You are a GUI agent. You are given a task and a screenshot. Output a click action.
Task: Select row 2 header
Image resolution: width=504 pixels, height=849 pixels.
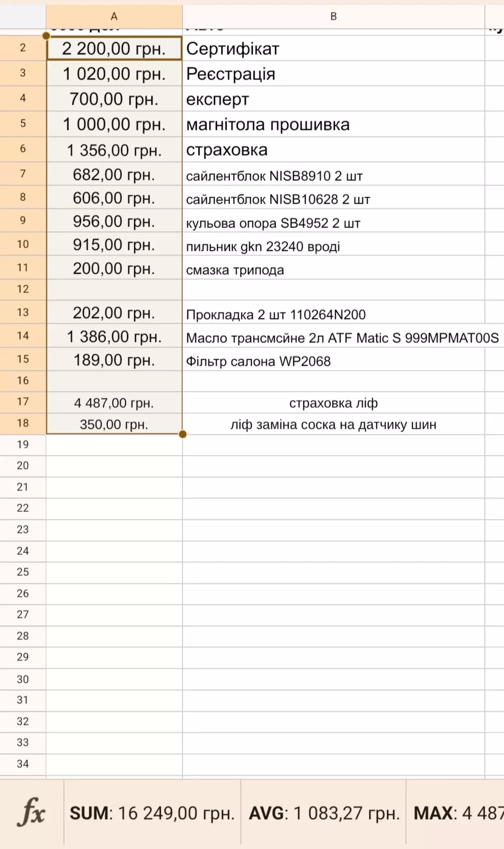tap(23, 48)
